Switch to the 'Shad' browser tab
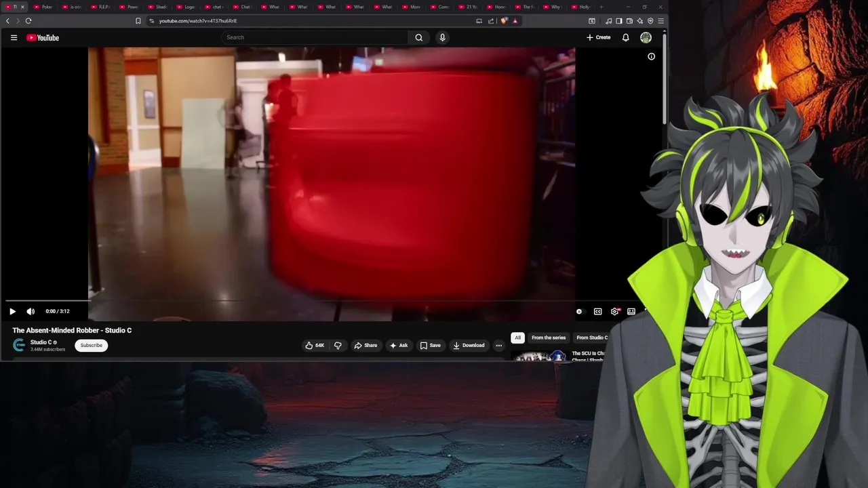The height and width of the screenshot is (488, 868). [157, 7]
